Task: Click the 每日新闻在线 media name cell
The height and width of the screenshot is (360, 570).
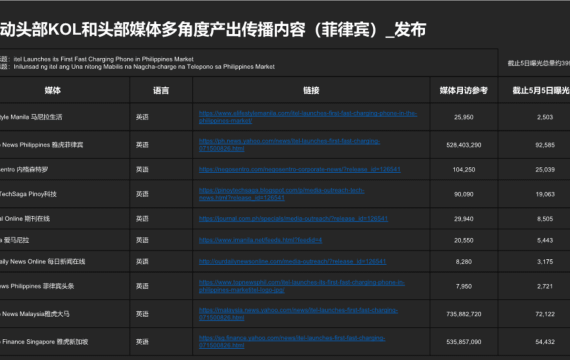Action: click(43, 261)
